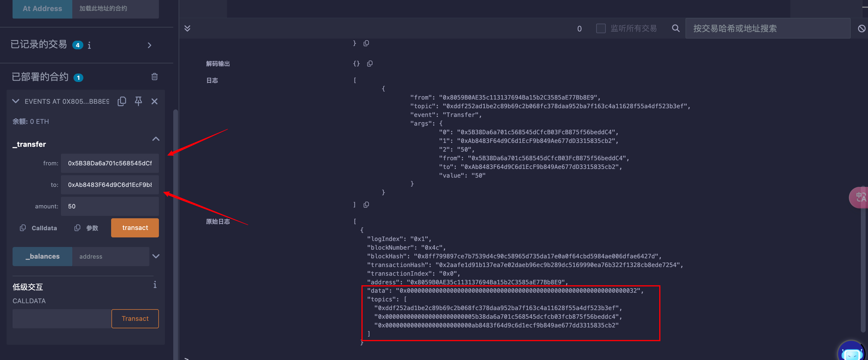Click the At Address button
Viewport: 868px width, 360px height.
click(x=42, y=8)
